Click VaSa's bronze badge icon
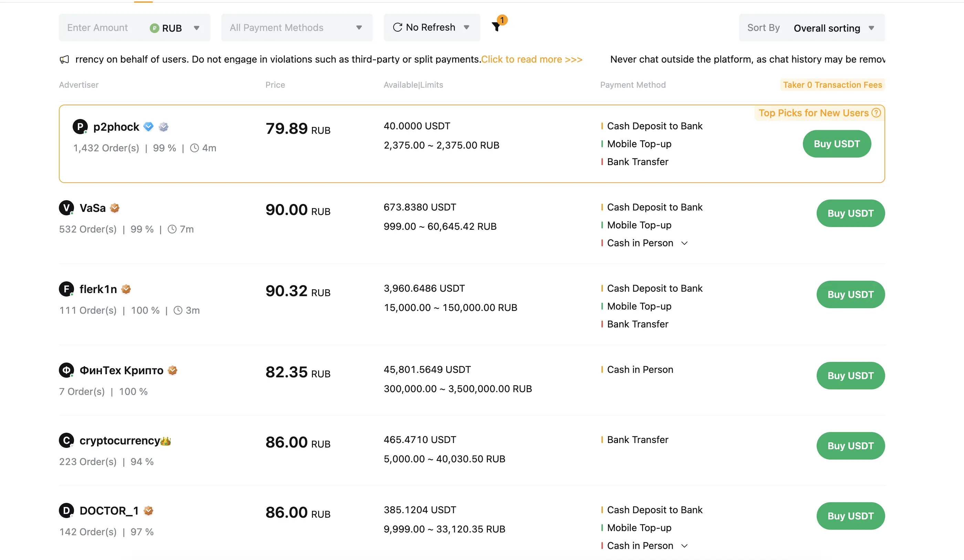964x560 pixels. 115,208
